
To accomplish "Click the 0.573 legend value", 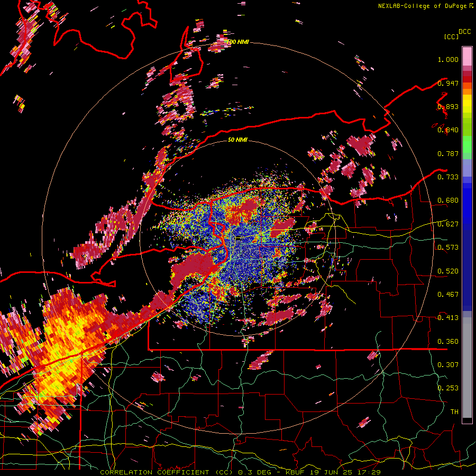I will pyautogui.click(x=448, y=248).
